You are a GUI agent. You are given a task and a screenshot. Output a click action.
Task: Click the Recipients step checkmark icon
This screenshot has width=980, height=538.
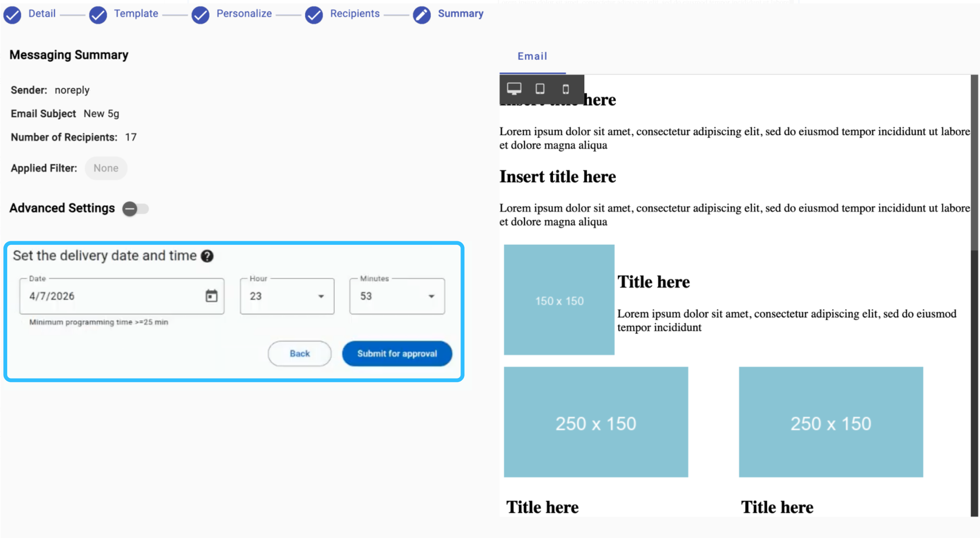(x=314, y=15)
